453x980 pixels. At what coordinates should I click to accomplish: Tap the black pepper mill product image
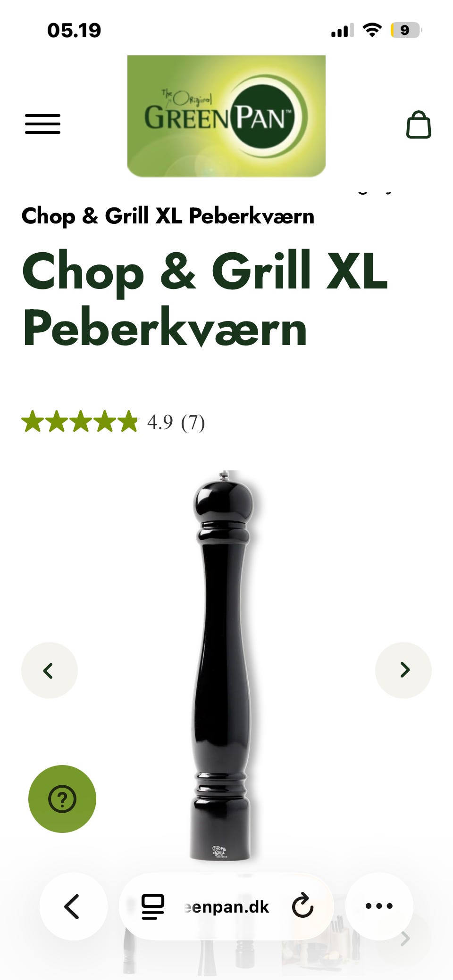coord(223,665)
